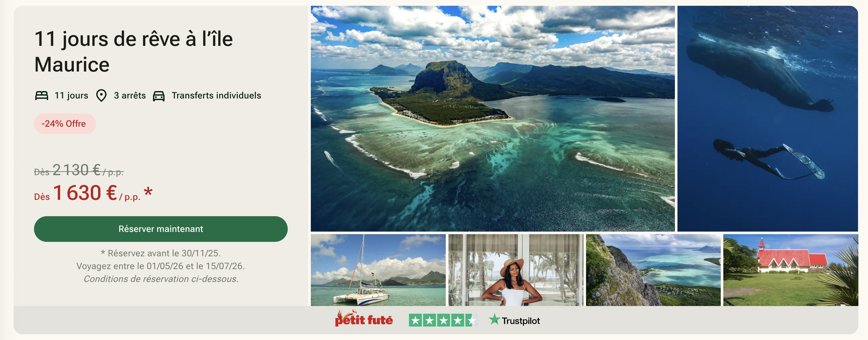868x340 pixels.
Task: Open the woman in straw hat thumbnail
Action: coord(515,270)
